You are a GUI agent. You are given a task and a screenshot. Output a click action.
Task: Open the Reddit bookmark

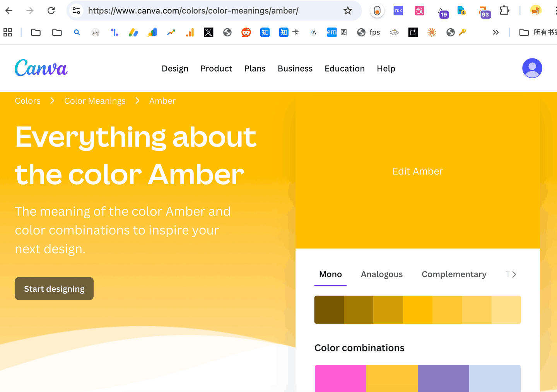(x=246, y=33)
